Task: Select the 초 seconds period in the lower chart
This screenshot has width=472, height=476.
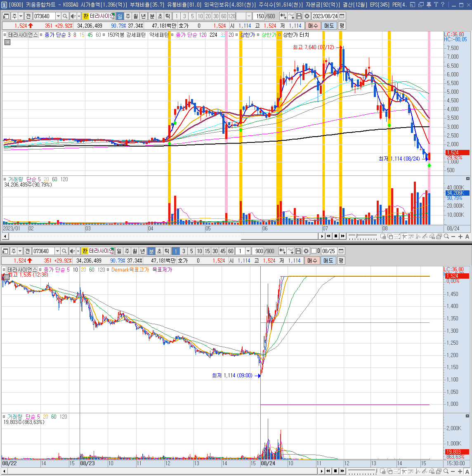Action: coord(159,251)
